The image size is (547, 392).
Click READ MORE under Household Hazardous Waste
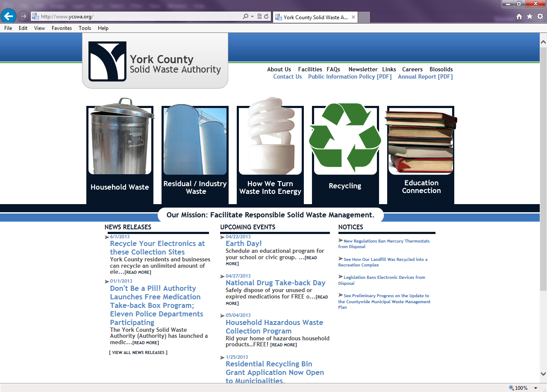coord(283,345)
